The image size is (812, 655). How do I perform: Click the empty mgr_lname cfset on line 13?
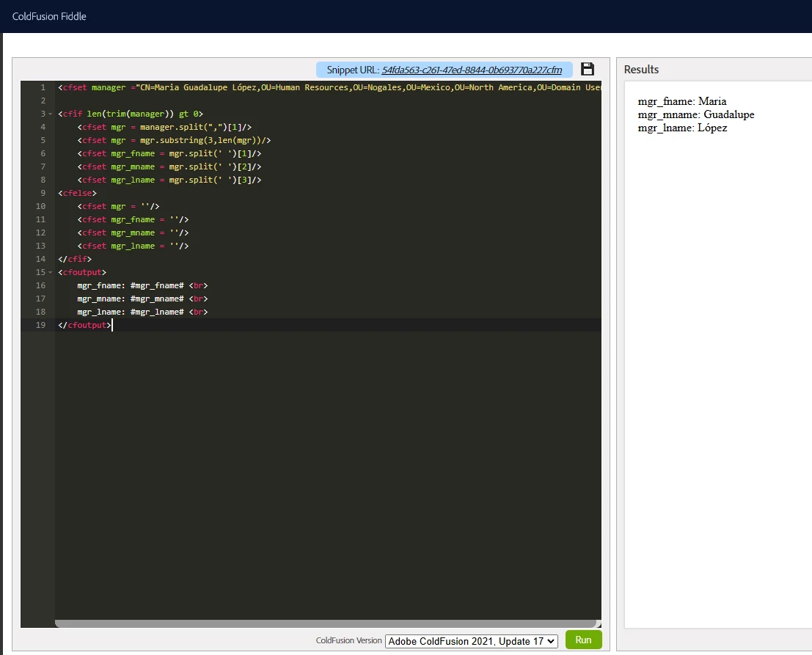133,246
